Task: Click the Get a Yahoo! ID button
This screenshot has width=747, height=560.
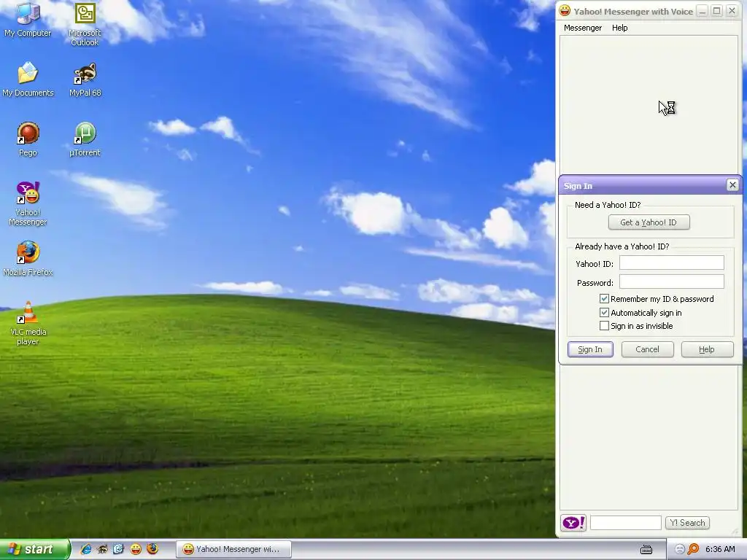Action: 649,222
